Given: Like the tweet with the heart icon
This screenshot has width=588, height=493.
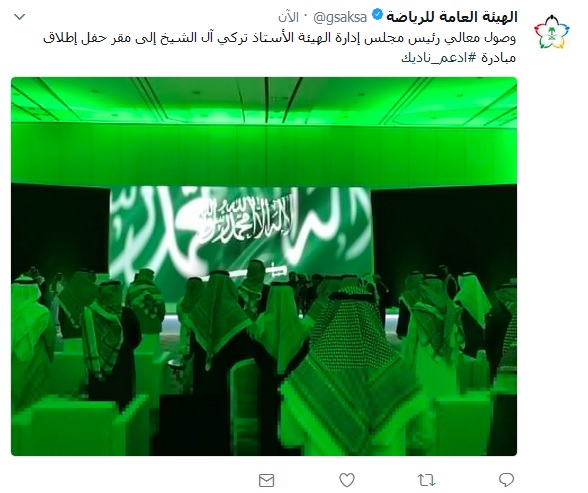Looking at the screenshot, I should (346, 480).
